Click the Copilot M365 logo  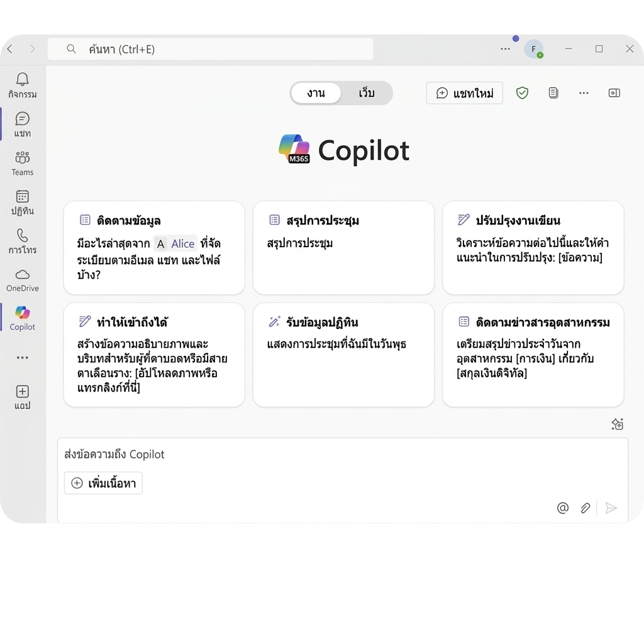294,148
